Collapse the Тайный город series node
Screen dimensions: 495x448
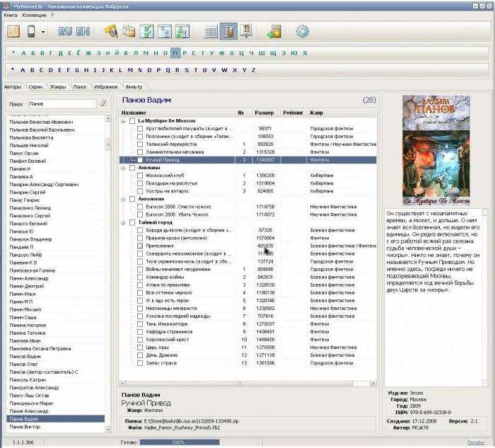(x=124, y=223)
